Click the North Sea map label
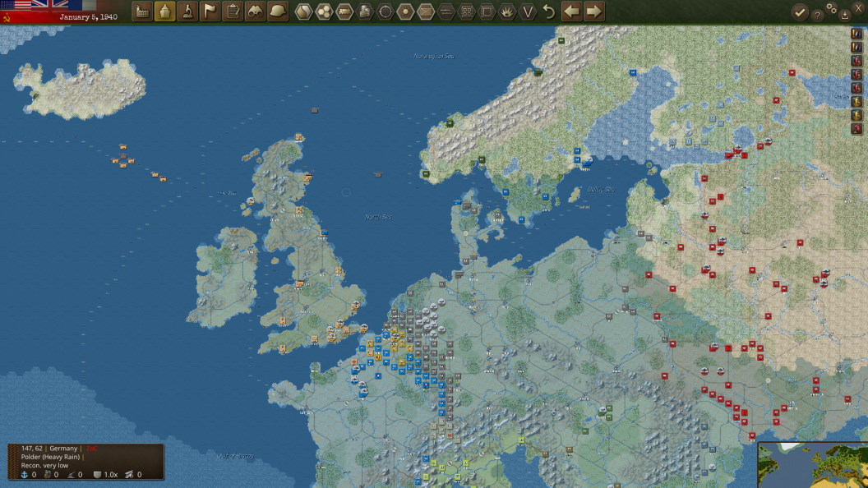This screenshot has width=868, height=488. click(378, 217)
